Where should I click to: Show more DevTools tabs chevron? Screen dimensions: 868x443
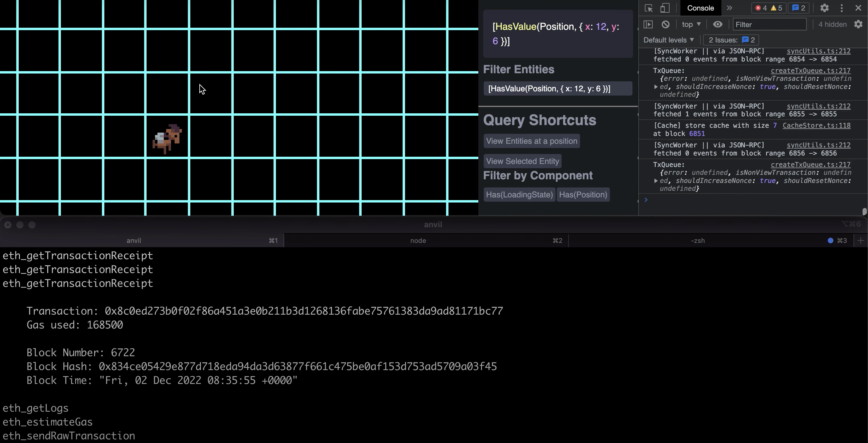click(x=730, y=8)
